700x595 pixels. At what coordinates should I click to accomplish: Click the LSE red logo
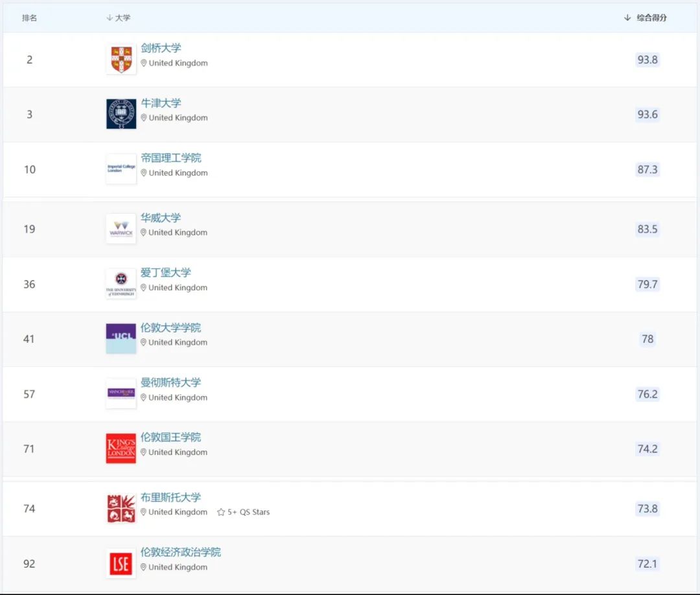click(x=121, y=564)
